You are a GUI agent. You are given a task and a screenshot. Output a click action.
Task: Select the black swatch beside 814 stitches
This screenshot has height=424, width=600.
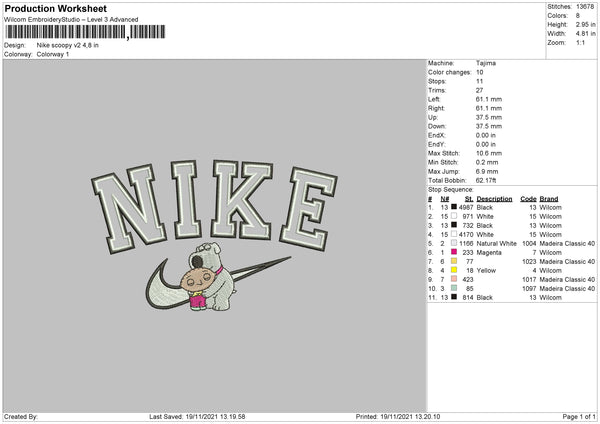[454, 297]
